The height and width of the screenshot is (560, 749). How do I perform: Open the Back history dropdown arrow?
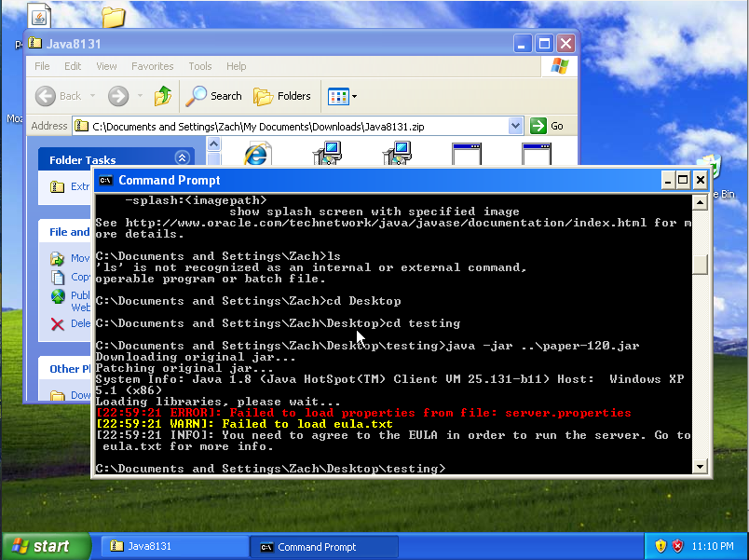tap(92, 96)
